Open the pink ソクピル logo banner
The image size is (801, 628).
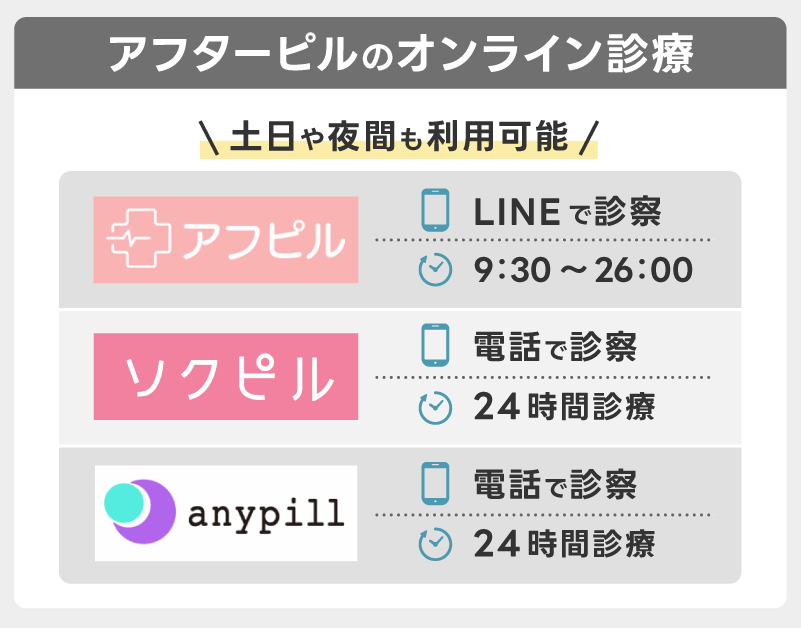tap(225, 376)
